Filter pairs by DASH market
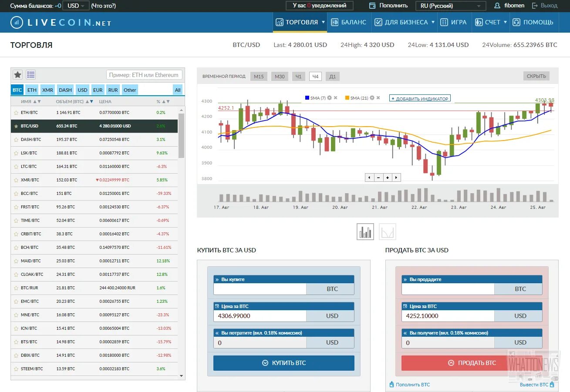 pyautogui.click(x=65, y=90)
